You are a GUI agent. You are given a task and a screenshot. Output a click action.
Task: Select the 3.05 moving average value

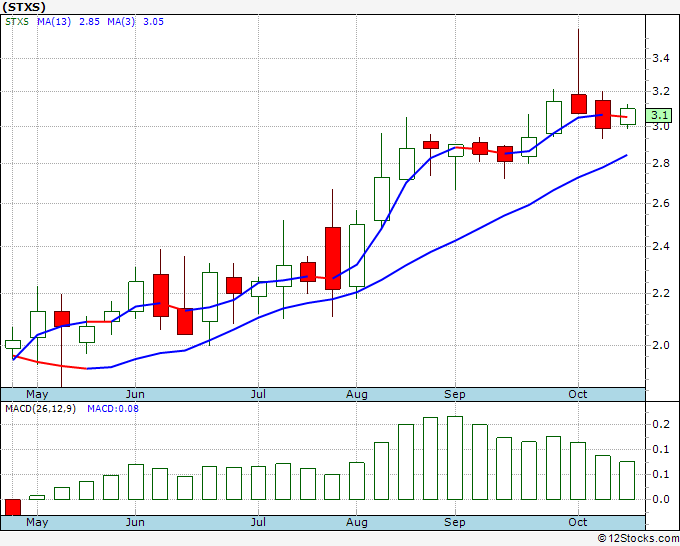click(x=154, y=22)
